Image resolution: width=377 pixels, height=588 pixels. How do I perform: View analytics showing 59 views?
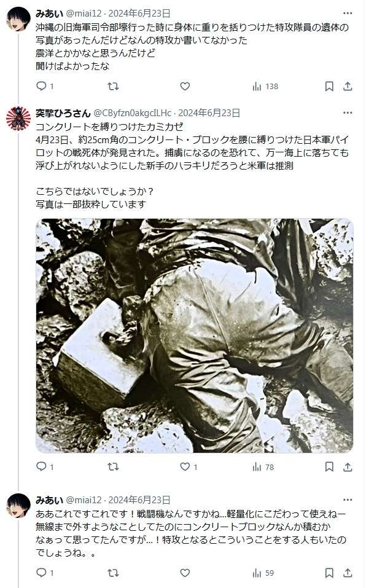click(x=263, y=573)
